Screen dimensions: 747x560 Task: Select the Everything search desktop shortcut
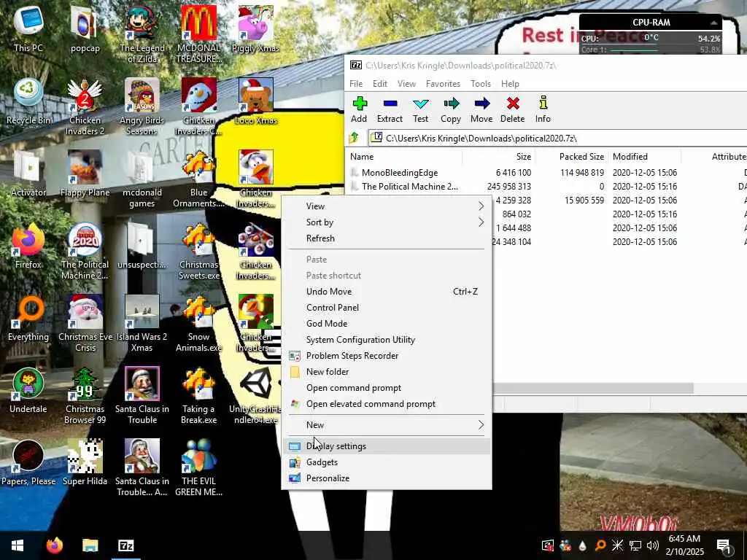pos(28,318)
